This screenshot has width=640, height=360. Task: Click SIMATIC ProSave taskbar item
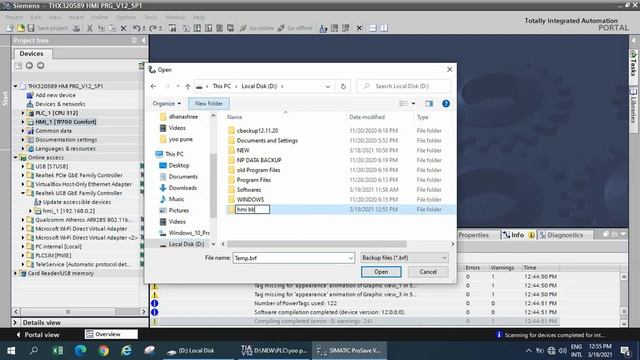(x=349, y=351)
